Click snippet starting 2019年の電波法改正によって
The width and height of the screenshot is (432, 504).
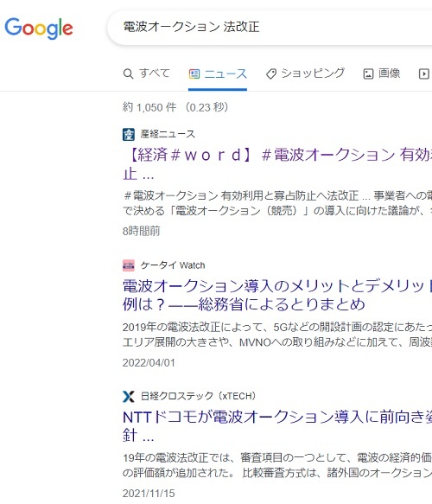click(277, 335)
